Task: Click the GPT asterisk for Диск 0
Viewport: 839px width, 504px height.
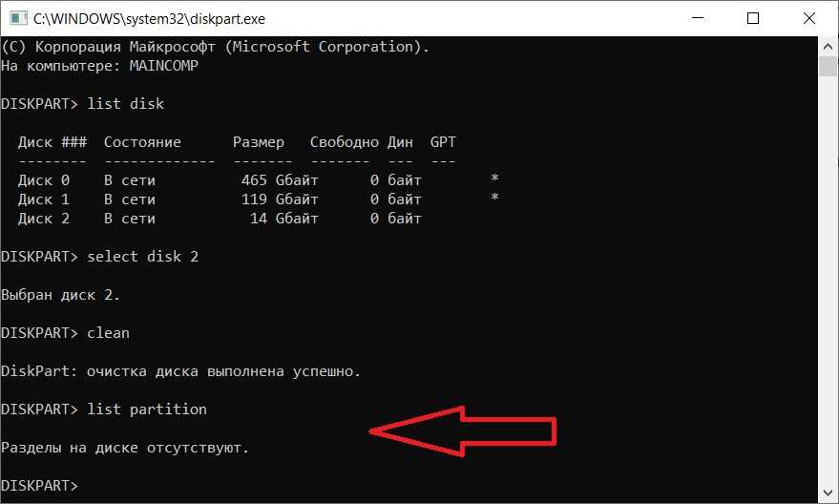Action: [x=493, y=179]
